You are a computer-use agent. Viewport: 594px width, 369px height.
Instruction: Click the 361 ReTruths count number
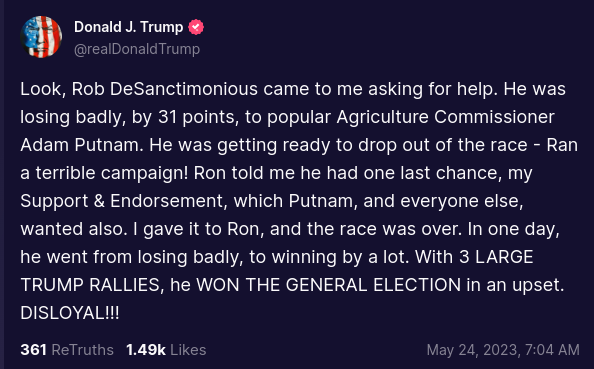(x=33, y=350)
